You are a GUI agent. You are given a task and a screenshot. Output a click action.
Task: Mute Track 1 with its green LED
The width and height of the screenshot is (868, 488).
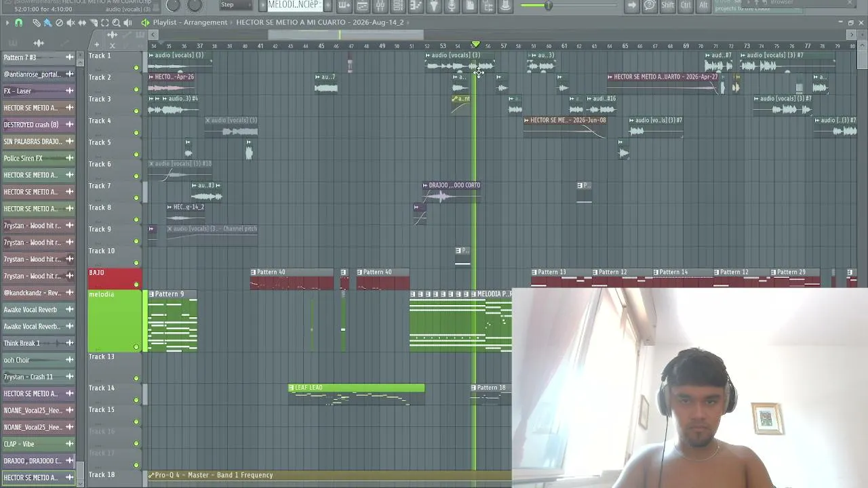(x=136, y=68)
